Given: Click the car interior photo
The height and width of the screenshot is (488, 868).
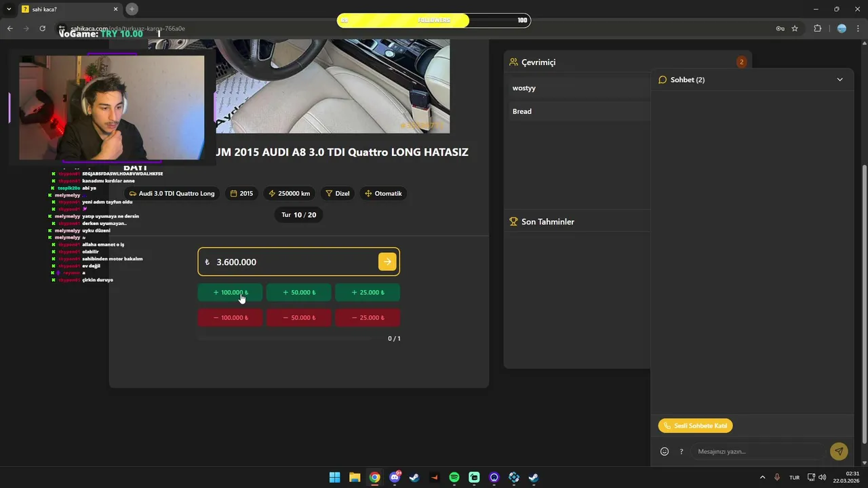Looking at the screenshot, I should click(x=299, y=86).
